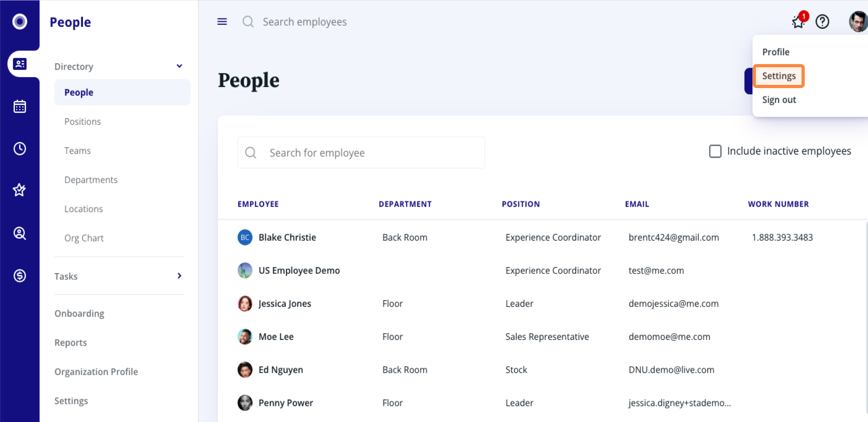868x422 pixels.
Task: Select the star icon in left rail
Action: point(20,190)
